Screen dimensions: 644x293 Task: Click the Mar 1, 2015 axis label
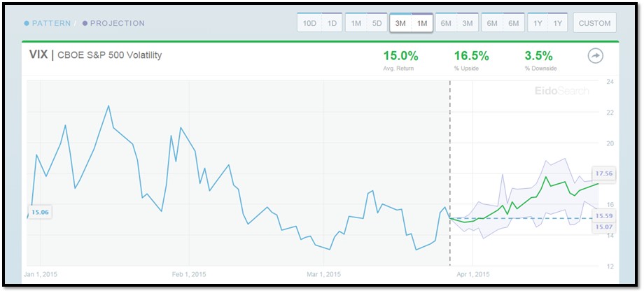[324, 273]
